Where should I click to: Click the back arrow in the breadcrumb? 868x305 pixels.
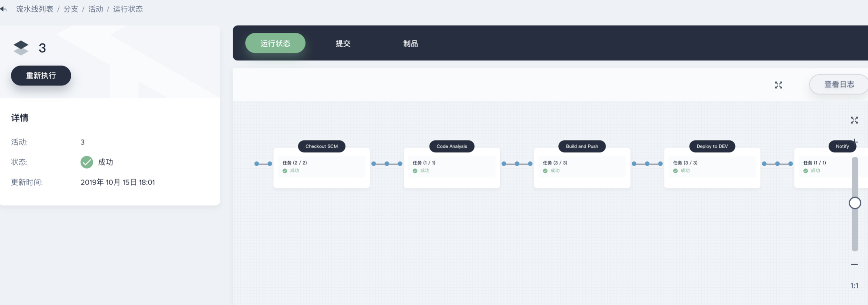(x=4, y=9)
